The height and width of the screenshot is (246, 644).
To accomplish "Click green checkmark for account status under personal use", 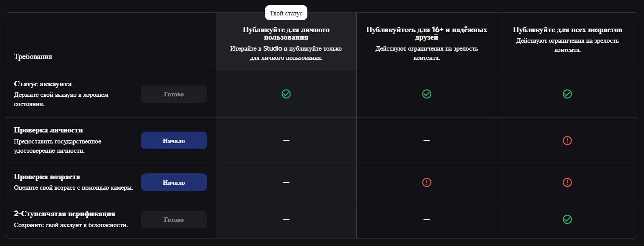I will click(286, 94).
